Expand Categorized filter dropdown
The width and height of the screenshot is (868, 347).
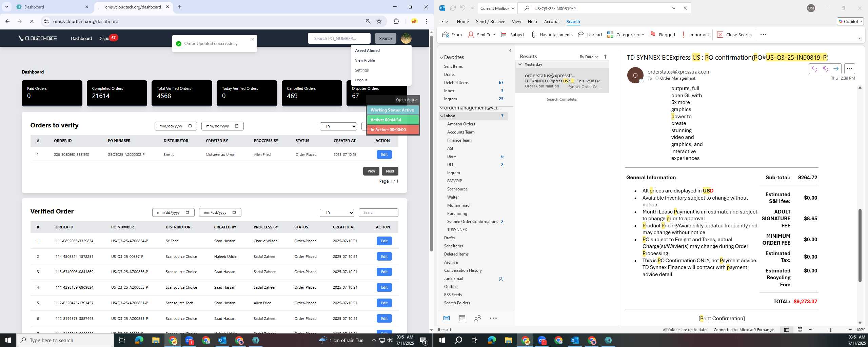626,35
